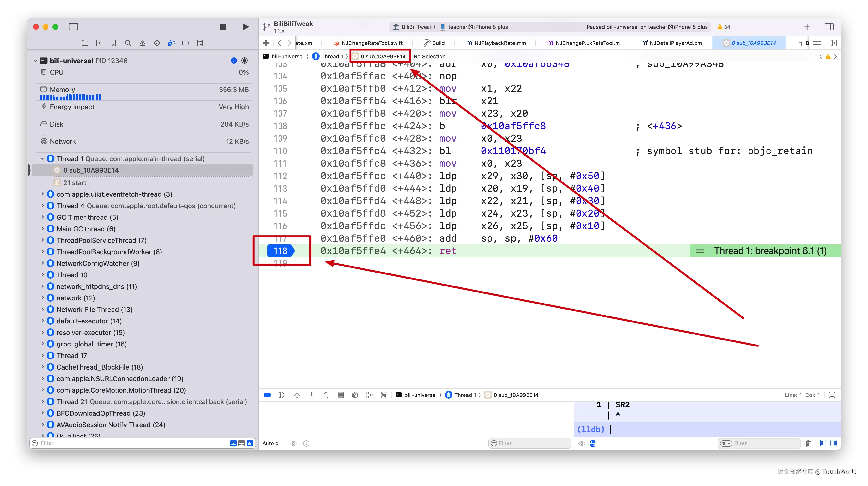Switch to the NJPlaybackRate.mm tab
Image resolution: width=868 pixels, height=486 pixels.
pyautogui.click(x=496, y=43)
